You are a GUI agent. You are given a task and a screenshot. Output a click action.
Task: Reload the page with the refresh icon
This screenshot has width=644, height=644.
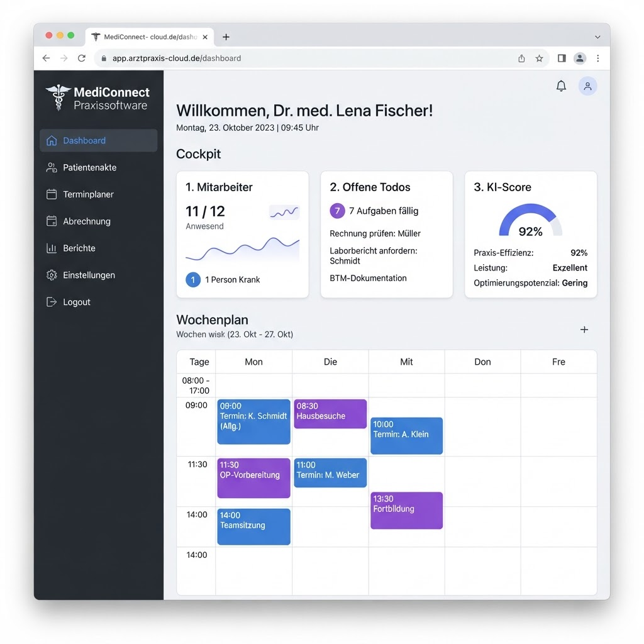click(82, 58)
